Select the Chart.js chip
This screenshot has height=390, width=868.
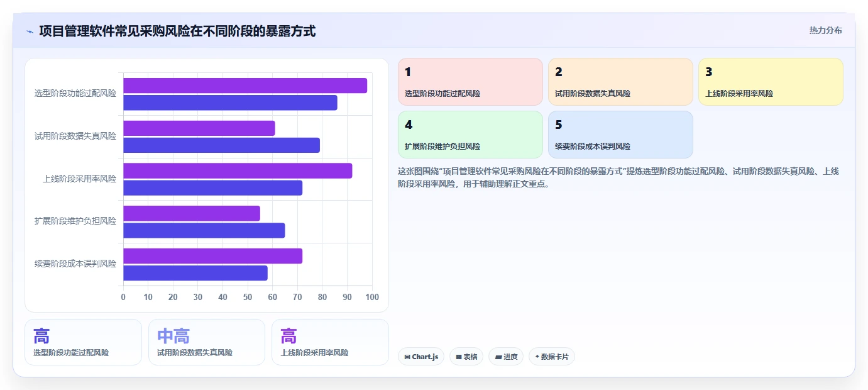421,357
